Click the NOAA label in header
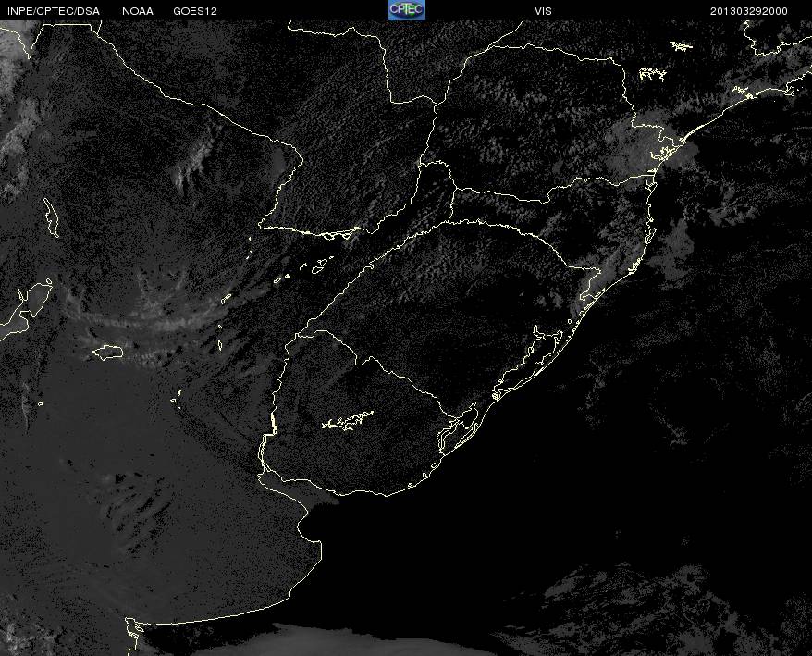 (x=138, y=11)
